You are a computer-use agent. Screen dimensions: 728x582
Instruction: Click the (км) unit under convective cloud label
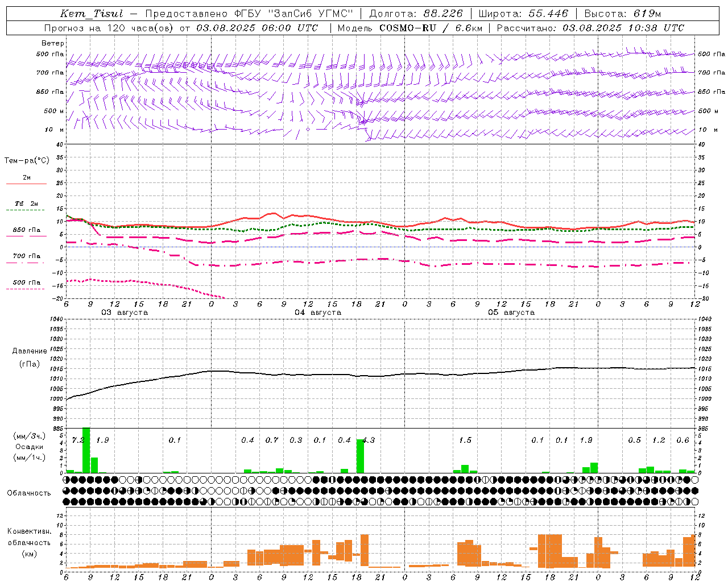tap(29, 554)
